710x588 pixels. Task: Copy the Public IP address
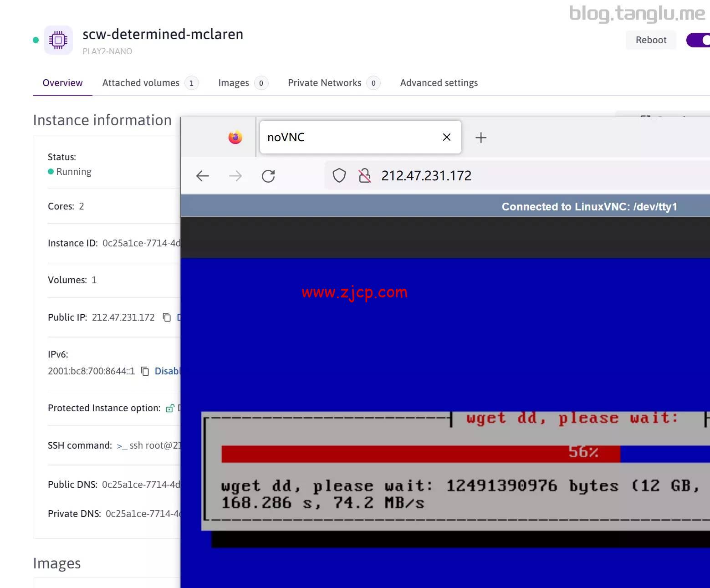[x=166, y=317]
